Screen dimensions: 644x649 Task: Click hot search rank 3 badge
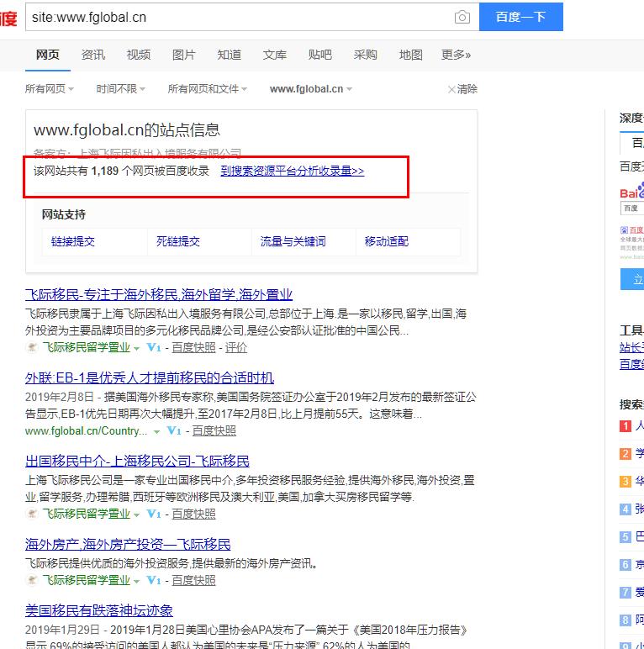[x=626, y=482]
